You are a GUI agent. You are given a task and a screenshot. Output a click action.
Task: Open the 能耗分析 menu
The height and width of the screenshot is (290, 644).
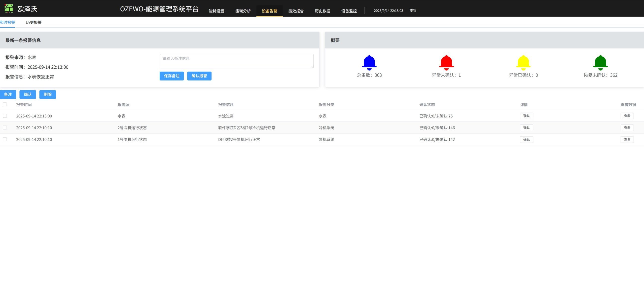coord(243,11)
